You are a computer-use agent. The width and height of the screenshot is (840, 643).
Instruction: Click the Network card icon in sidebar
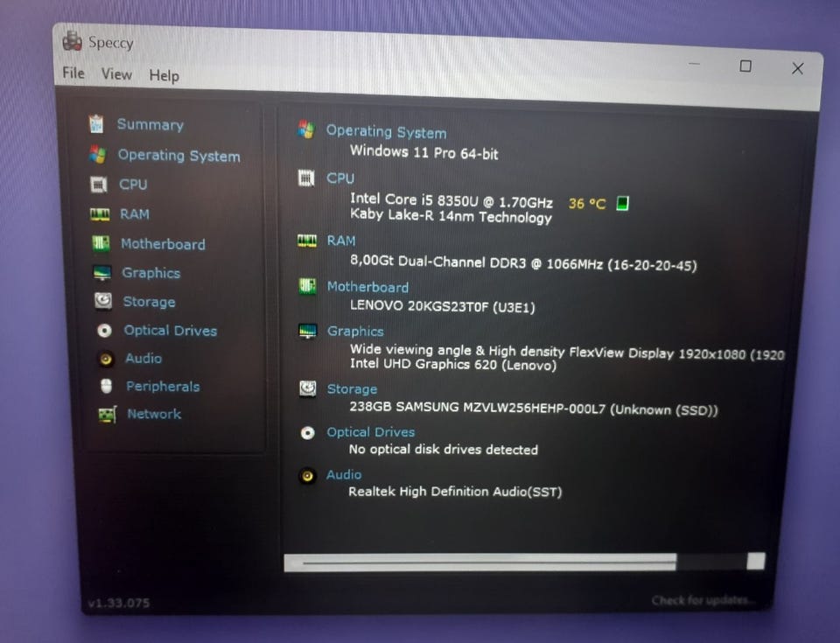(108, 415)
